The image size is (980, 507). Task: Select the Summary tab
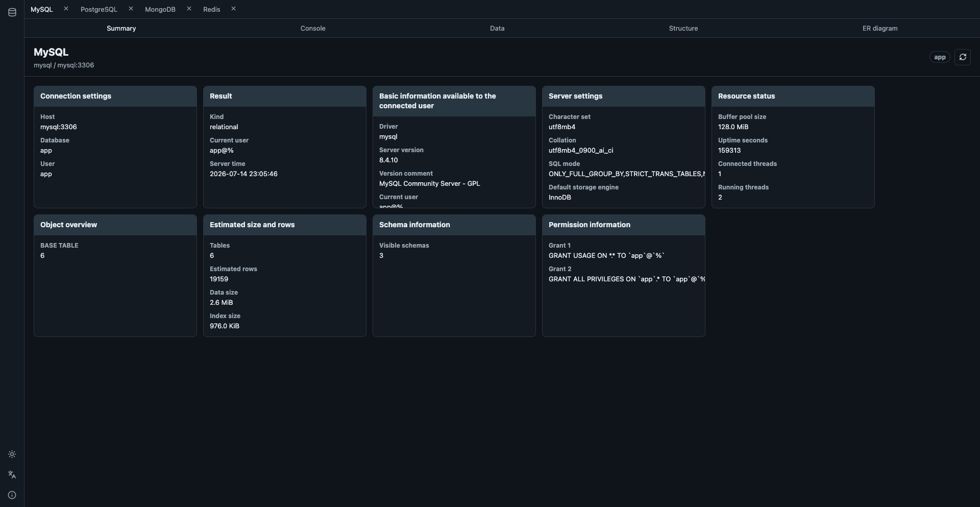tap(121, 29)
